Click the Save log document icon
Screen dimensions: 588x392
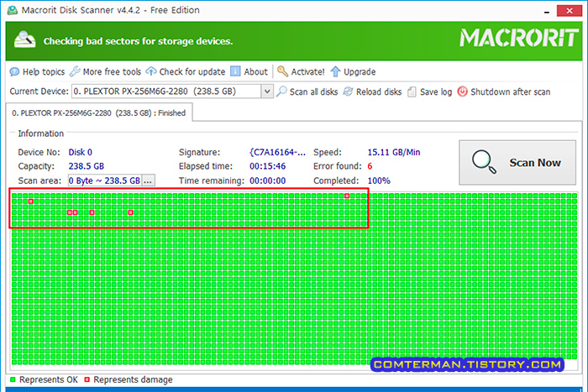(x=412, y=91)
